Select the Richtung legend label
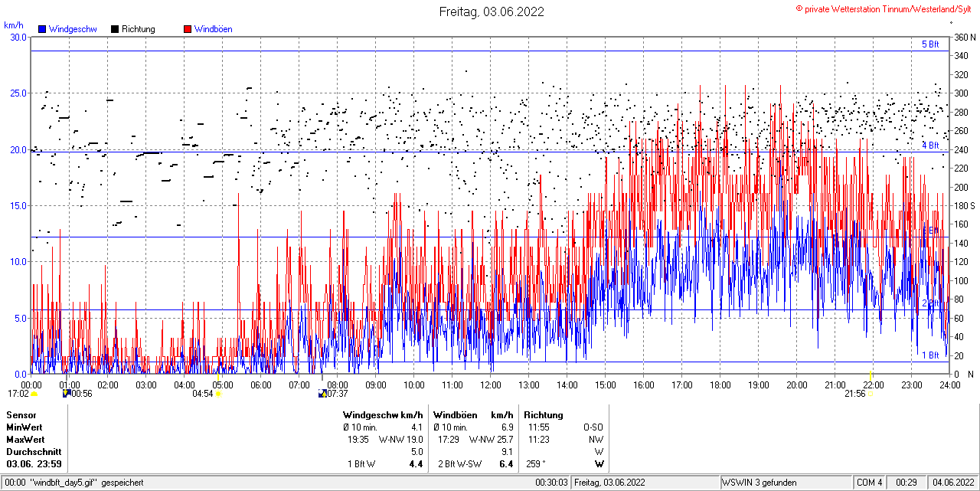Viewport: 980px width, 491px height. coord(138,29)
